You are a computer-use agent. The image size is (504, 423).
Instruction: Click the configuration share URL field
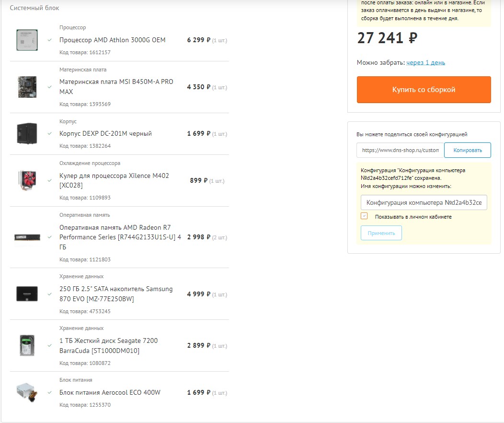click(400, 150)
